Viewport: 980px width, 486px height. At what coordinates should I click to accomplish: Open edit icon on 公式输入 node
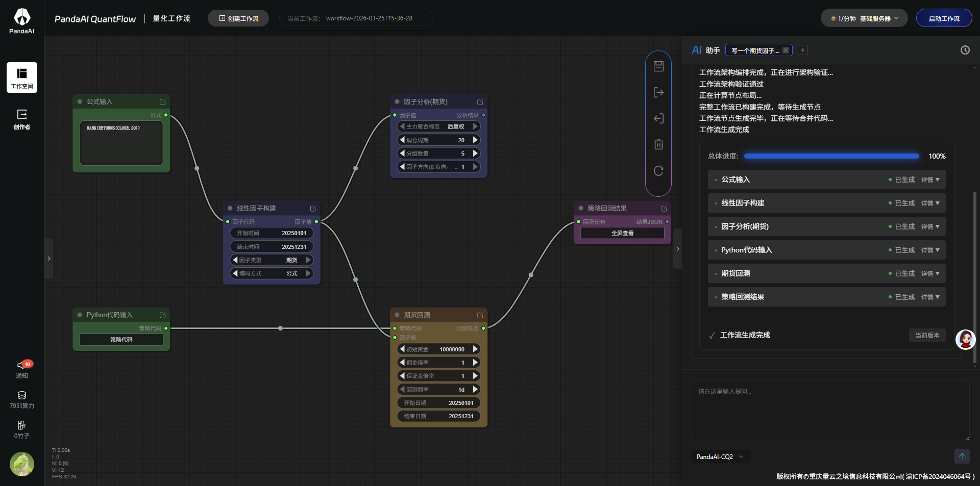163,102
